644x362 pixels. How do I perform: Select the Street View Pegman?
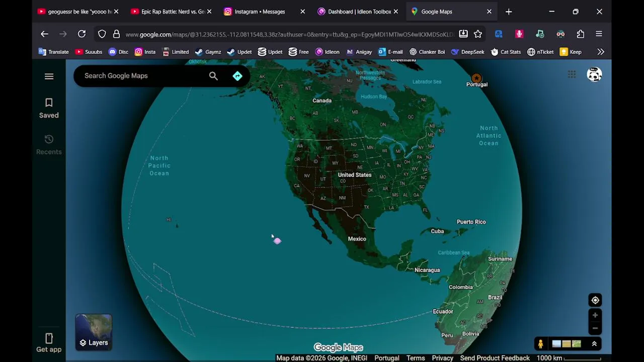pos(540,344)
